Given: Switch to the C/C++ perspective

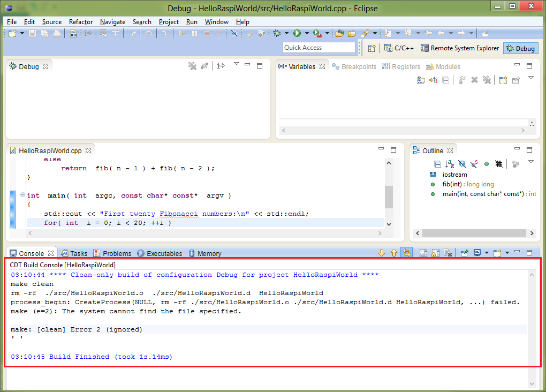Looking at the screenshot, I should click(399, 48).
